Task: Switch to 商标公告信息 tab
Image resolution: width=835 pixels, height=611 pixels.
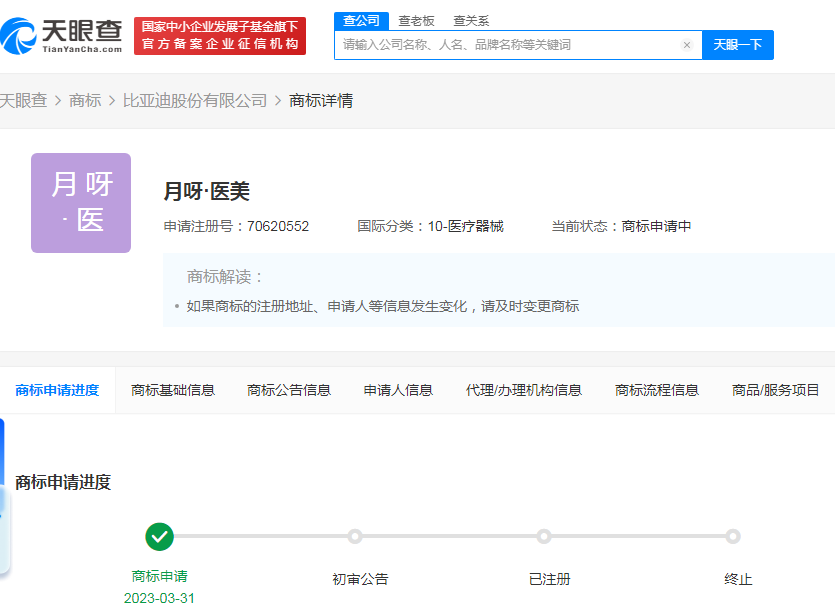Action: (x=289, y=390)
